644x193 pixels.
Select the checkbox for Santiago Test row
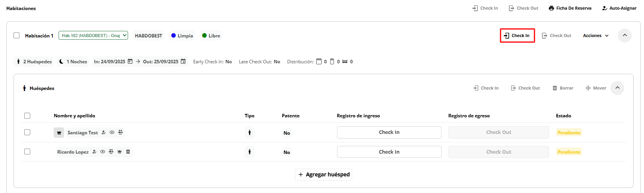[x=27, y=132]
